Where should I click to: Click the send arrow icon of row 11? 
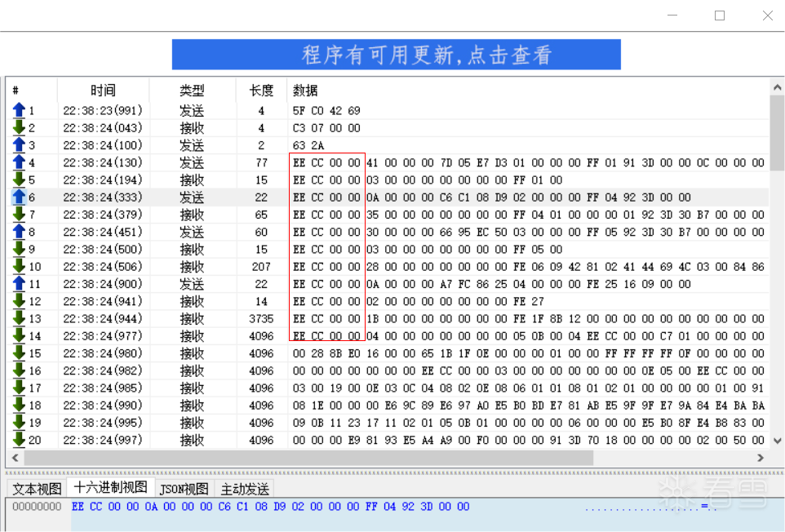pyautogui.click(x=19, y=284)
